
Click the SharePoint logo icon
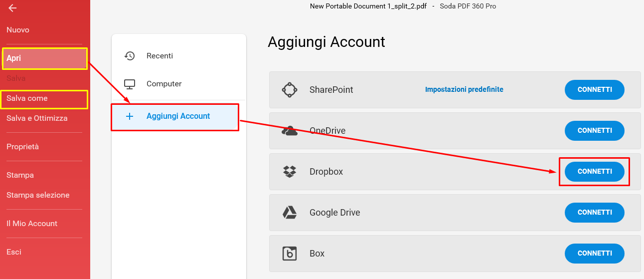pyautogui.click(x=290, y=90)
